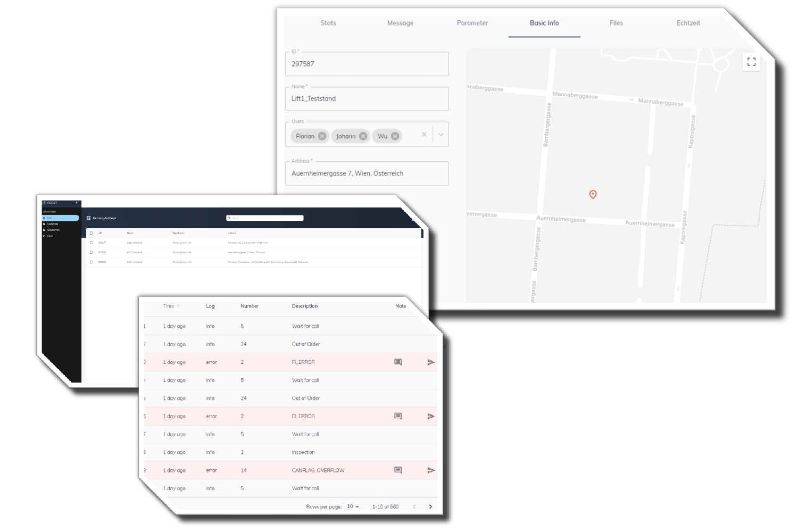
Task: Select the red location pin on the map
Action: (x=593, y=195)
